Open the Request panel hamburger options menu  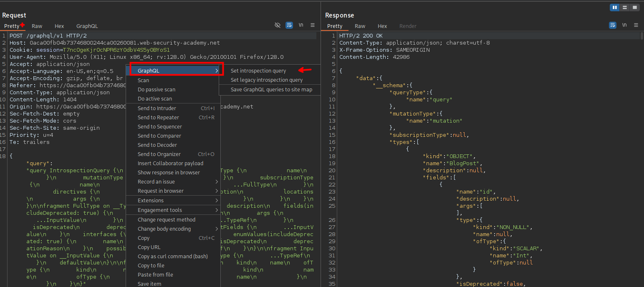[x=313, y=25]
